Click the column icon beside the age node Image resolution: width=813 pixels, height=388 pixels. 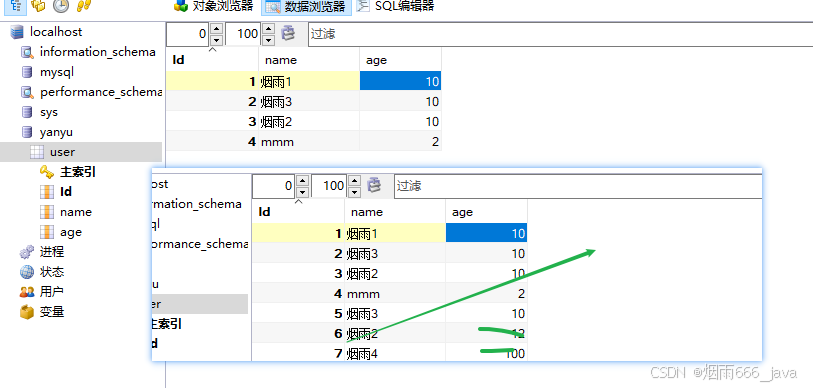(47, 232)
